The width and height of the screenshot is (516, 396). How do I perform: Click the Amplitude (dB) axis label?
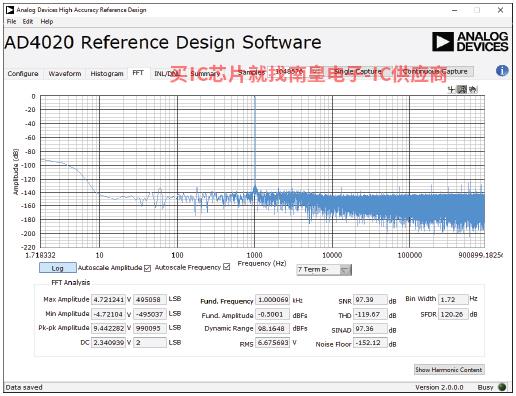[x=15, y=171]
